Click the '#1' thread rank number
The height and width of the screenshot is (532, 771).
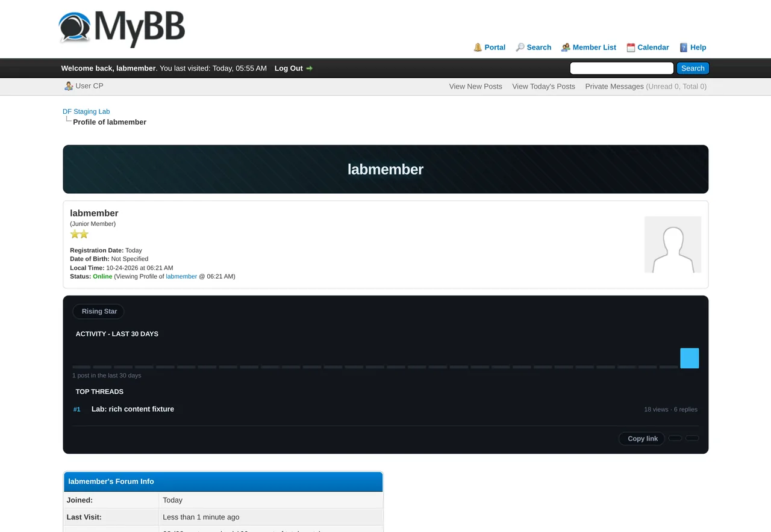tap(77, 410)
